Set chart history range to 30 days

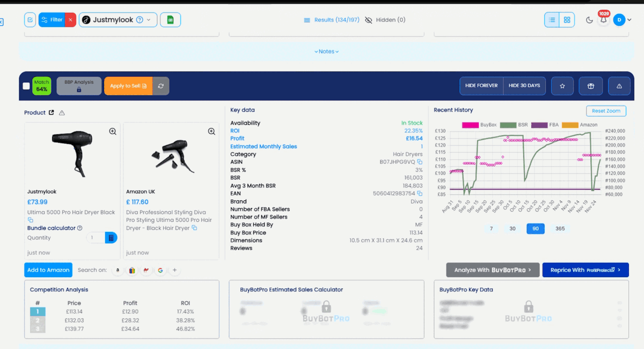point(513,229)
